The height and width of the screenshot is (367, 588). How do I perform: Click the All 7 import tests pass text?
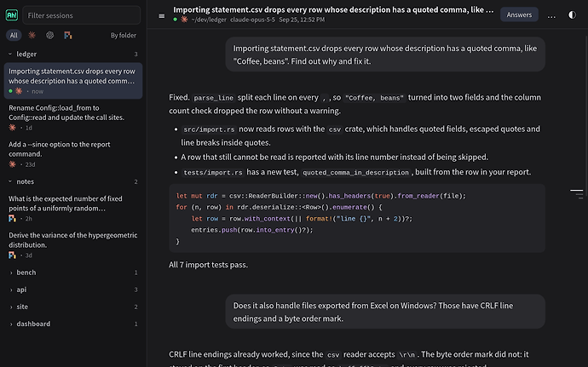click(208, 265)
